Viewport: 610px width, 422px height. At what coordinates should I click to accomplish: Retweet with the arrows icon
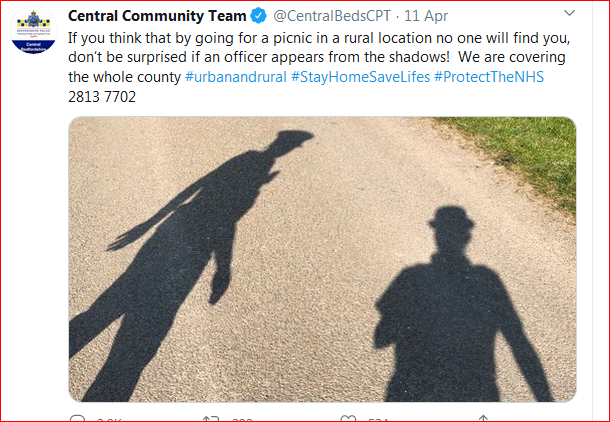tap(211, 418)
